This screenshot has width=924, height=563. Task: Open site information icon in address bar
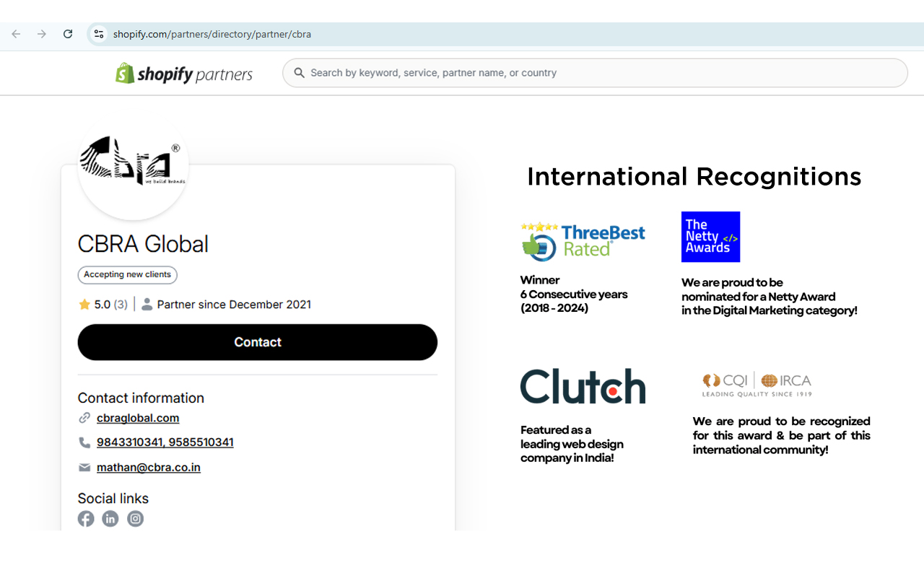(99, 34)
